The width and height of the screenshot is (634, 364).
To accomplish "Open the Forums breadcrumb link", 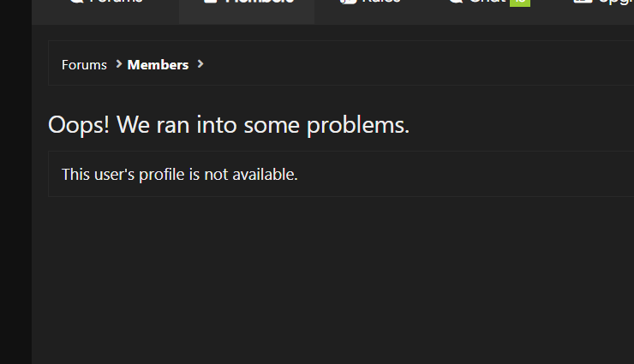I will tap(84, 64).
